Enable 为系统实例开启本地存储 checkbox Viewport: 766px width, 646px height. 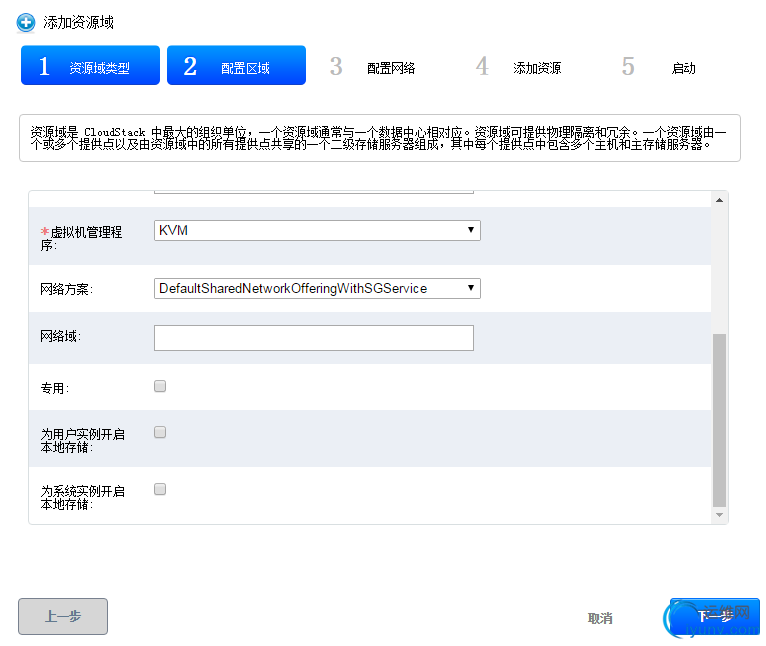tap(160, 489)
